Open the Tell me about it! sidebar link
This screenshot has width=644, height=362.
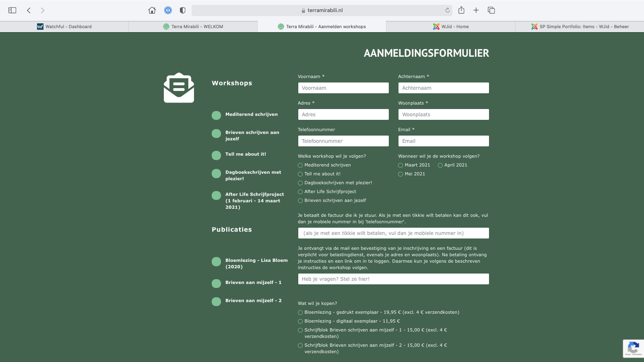click(246, 154)
